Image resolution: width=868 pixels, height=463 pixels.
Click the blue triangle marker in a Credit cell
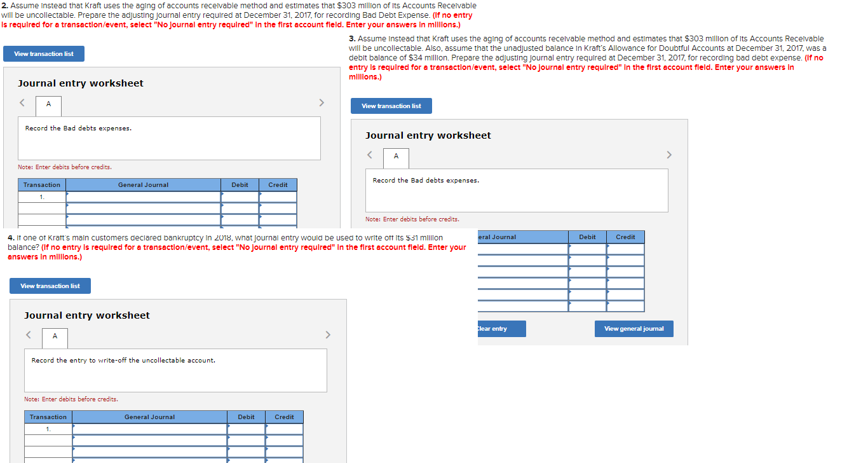click(261, 195)
